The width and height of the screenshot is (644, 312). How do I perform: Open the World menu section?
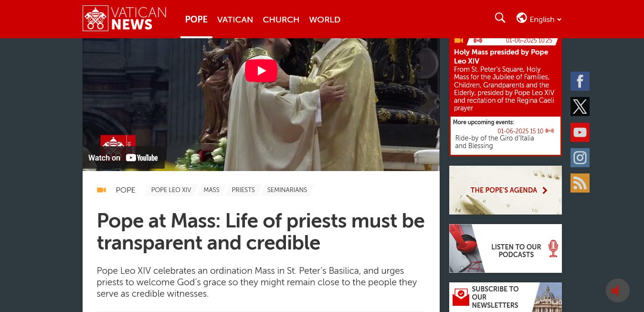pyautogui.click(x=325, y=20)
